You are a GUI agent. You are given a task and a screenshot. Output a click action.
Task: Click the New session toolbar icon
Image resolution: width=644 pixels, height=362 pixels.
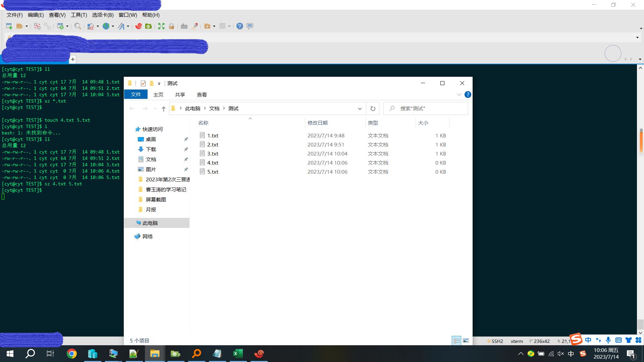point(9,26)
